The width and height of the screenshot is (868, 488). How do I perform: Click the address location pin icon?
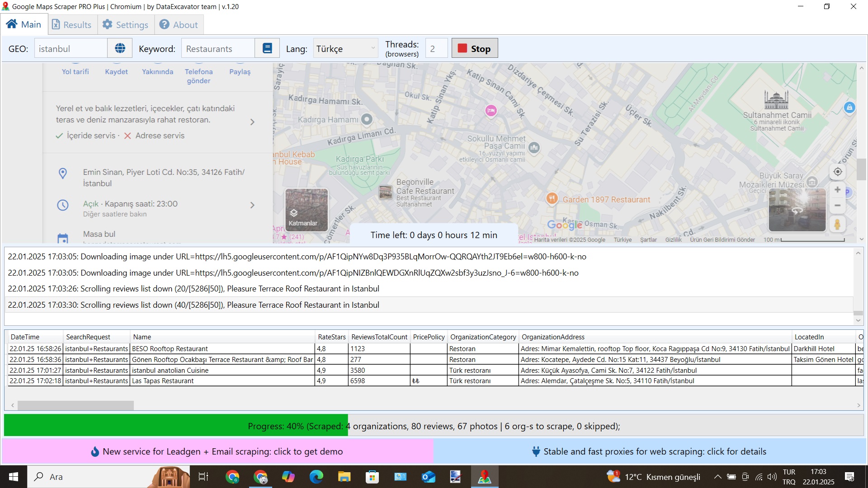tap(63, 174)
